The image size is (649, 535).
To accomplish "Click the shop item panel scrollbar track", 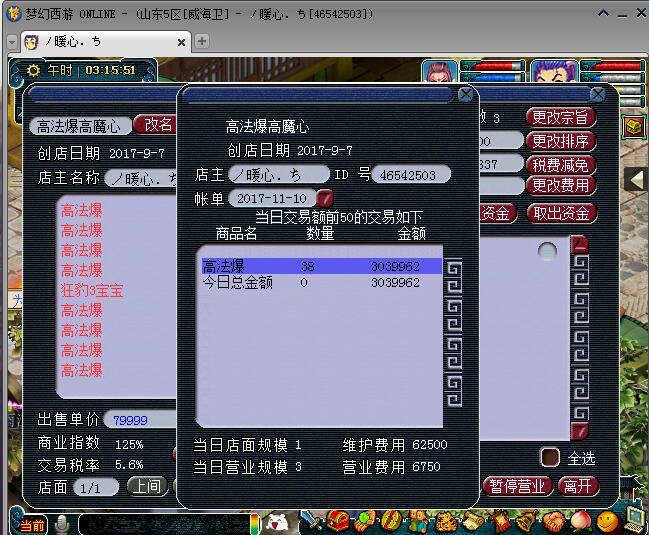I will click(x=579, y=338).
